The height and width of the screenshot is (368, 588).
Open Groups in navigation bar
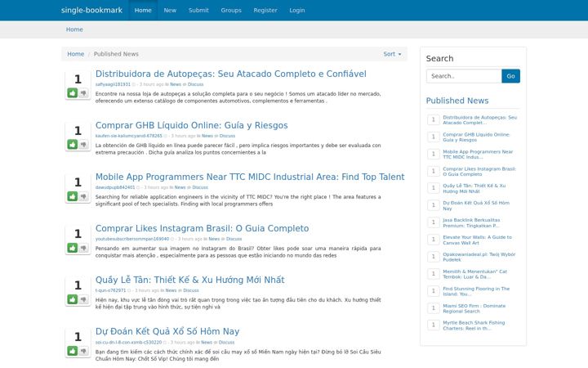click(231, 10)
